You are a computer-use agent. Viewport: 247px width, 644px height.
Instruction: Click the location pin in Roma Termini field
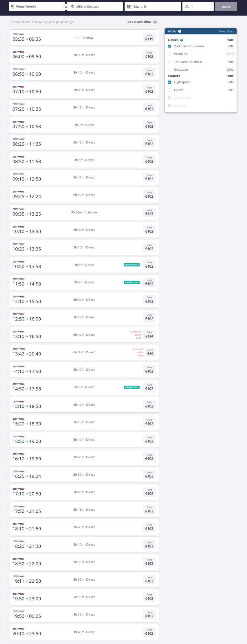coord(12,7)
